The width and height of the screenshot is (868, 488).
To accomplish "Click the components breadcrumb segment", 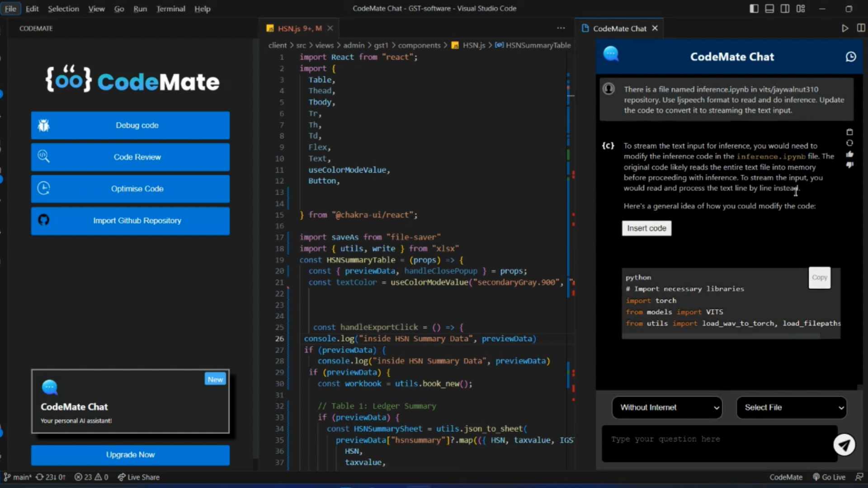I will point(419,45).
